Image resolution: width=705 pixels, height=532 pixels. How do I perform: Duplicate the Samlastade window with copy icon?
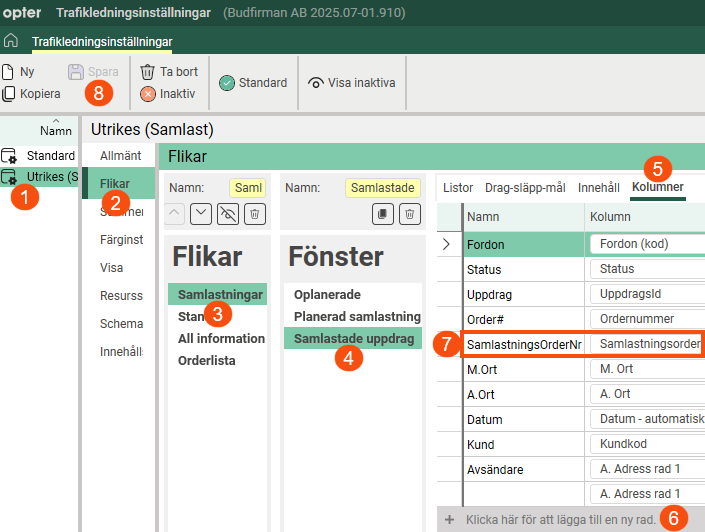point(382,213)
